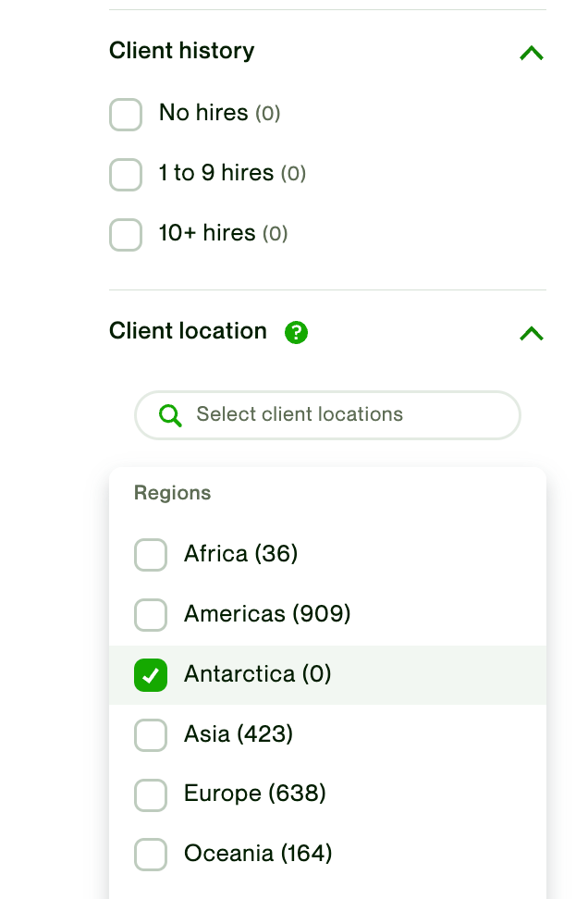Image resolution: width=588 pixels, height=899 pixels.
Task: Check the 10+ hires checkbox
Action: pyautogui.click(x=126, y=235)
